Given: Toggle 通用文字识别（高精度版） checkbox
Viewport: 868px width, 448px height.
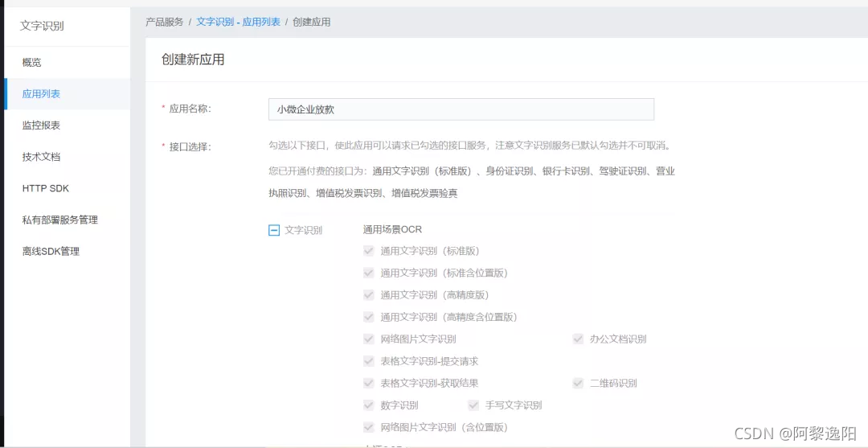Looking at the screenshot, I should tap(369, 295).
